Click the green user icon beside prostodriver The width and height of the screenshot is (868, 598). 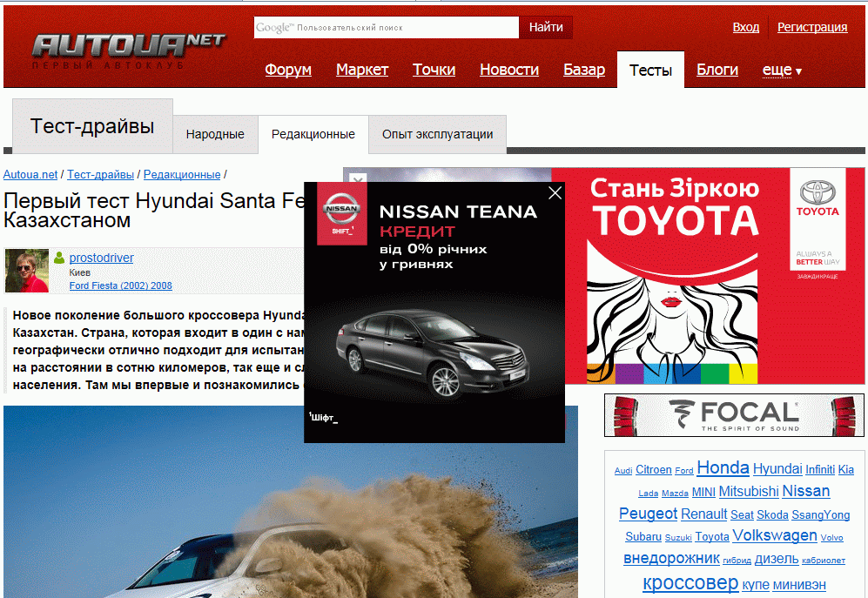tap(59, 258)
